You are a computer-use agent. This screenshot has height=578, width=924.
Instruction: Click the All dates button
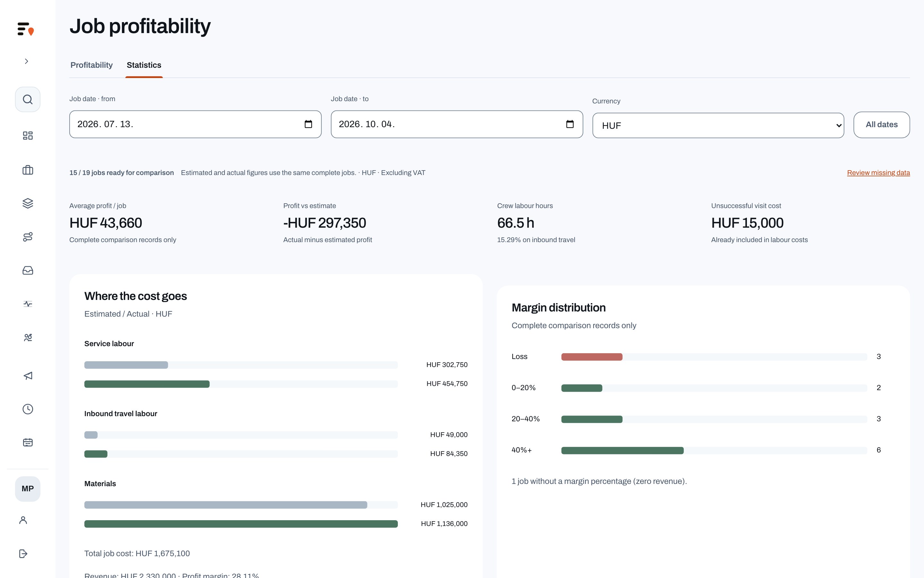click(x=882, y=125)
